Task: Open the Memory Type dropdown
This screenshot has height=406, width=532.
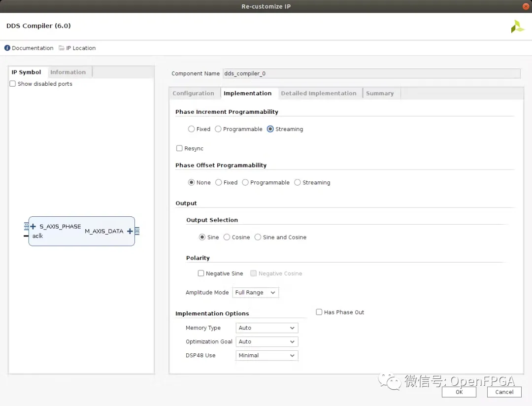Action: [x=266, y=328]
